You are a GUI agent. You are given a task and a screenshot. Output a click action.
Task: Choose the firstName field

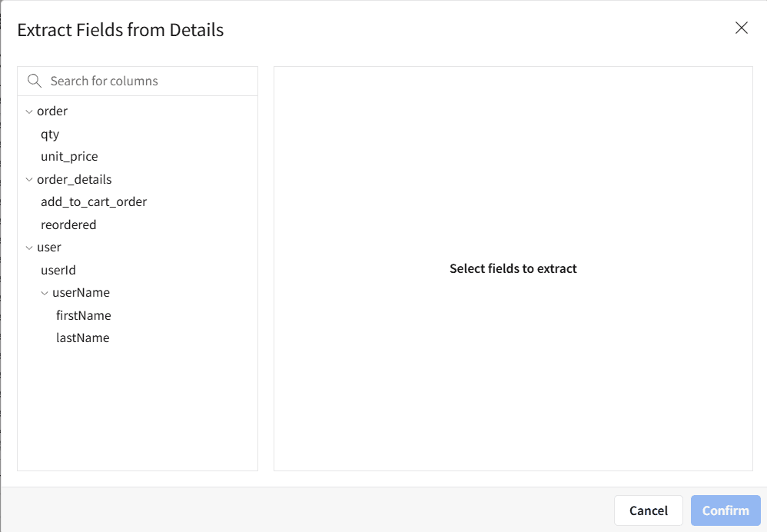83,315
